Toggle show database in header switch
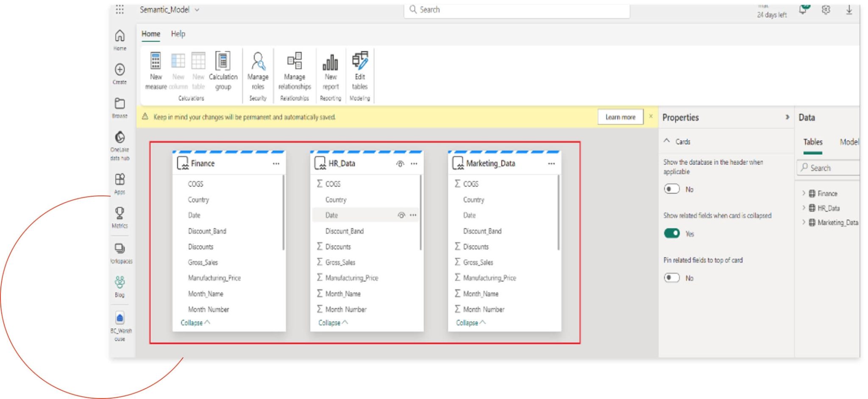Image resolution: width=868 pixels, height=399 pixels. point(672,189)
